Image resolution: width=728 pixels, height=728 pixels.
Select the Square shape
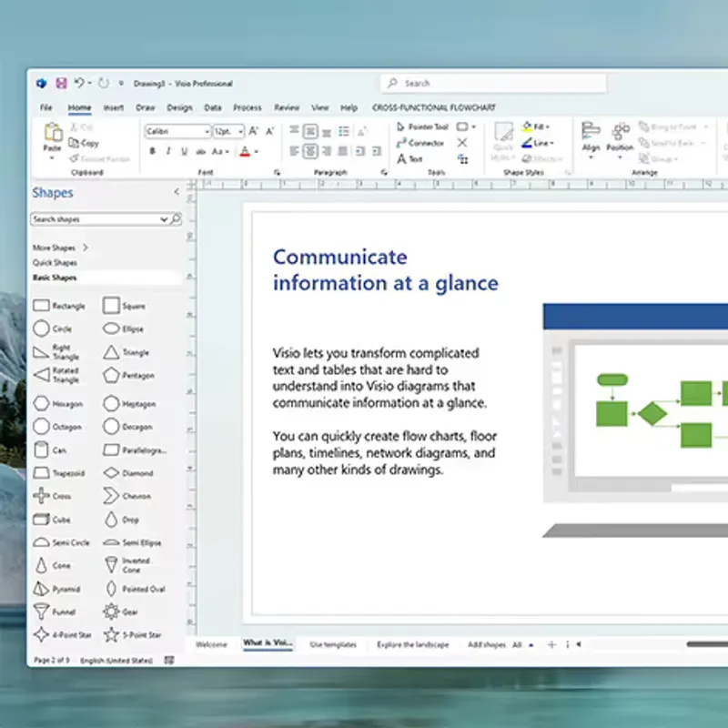[x=124, y=306]
